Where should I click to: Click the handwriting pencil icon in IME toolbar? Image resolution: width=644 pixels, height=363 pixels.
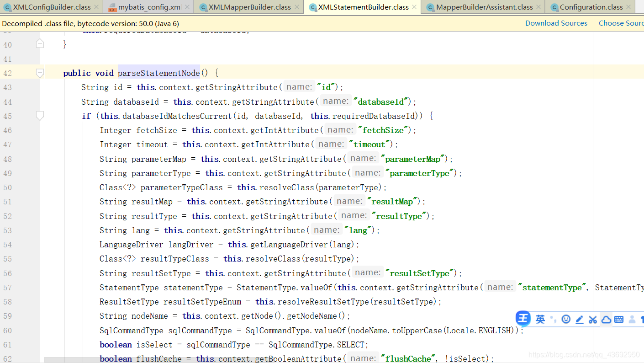tap(580, 319)
